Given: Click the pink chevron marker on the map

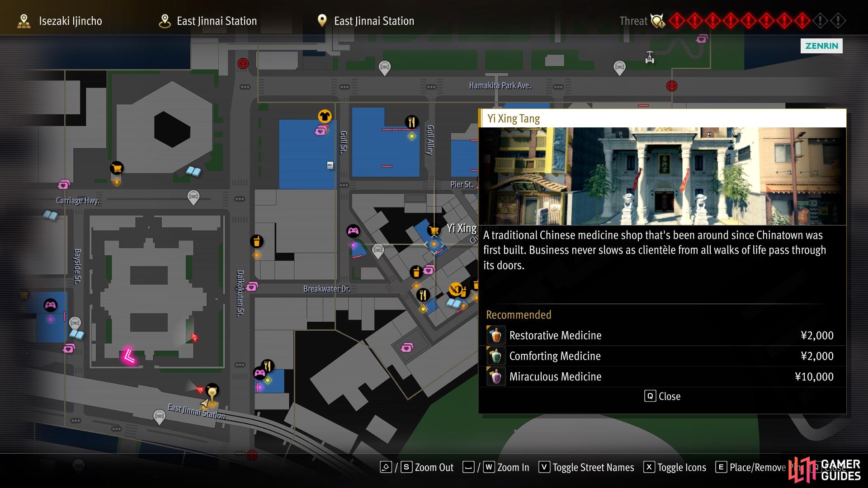Looking at the screenshot, I should tap(128, 357).
